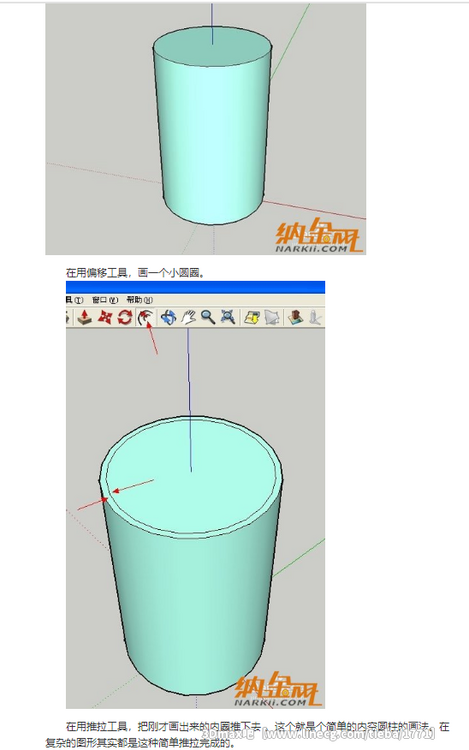Select the Pan hand tool
This screenshot has height=750, width=469.
pyautogui.click(x=188, y=317)
